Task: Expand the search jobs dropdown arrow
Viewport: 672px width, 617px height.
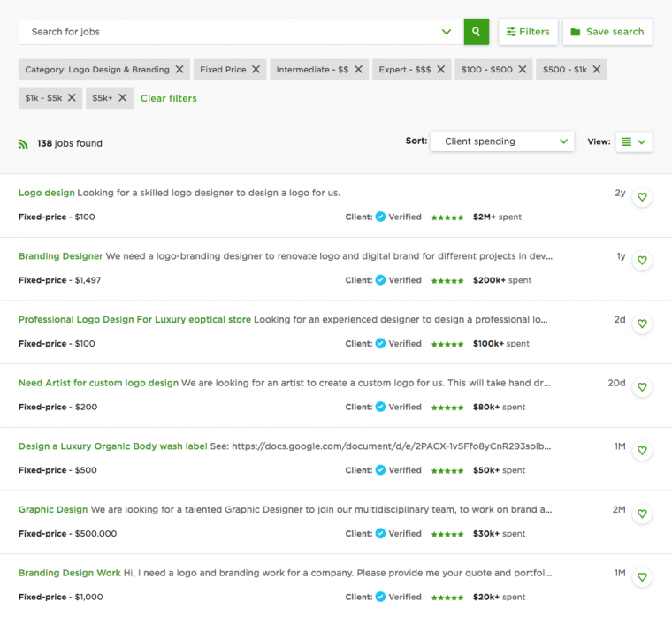Action: 447,32
